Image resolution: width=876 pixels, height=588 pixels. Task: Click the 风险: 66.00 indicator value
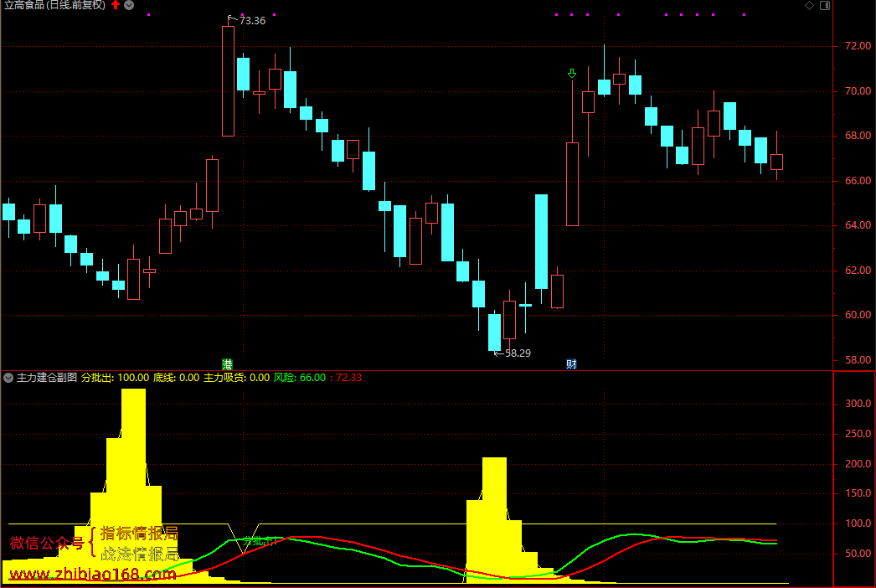pos(300,378)
